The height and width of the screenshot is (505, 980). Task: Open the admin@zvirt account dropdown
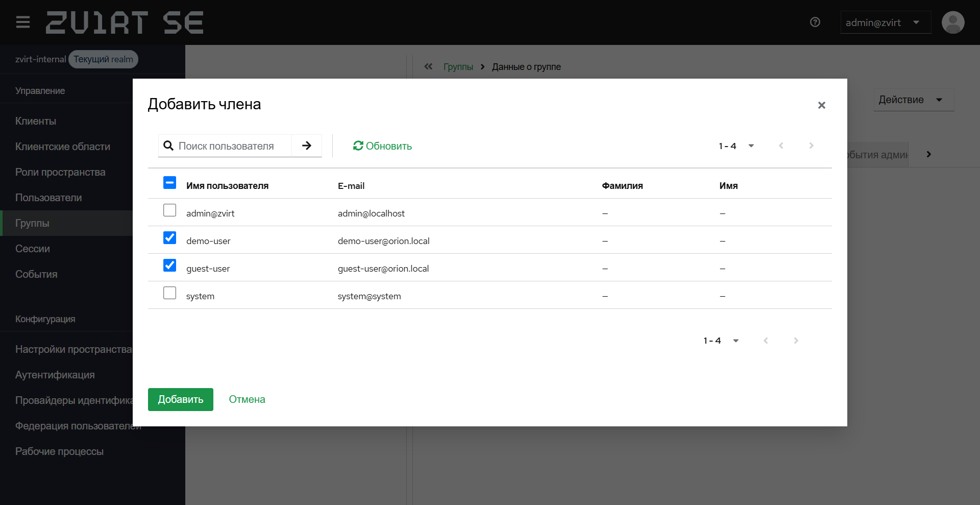(x=886, y=22)
